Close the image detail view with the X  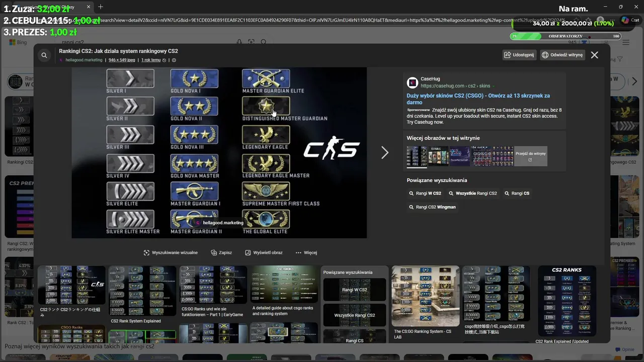594,55
